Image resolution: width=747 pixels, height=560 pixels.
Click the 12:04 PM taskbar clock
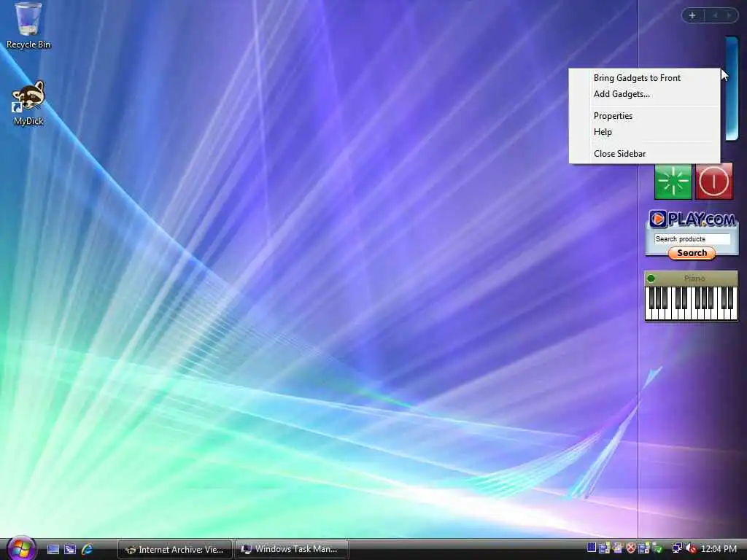tap(719, 549)
